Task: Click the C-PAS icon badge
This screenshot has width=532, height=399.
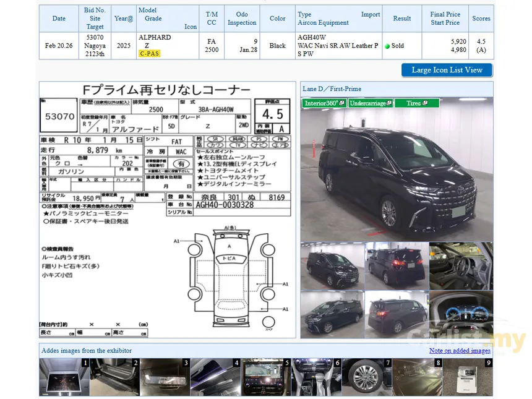Action: click(149, 54)
